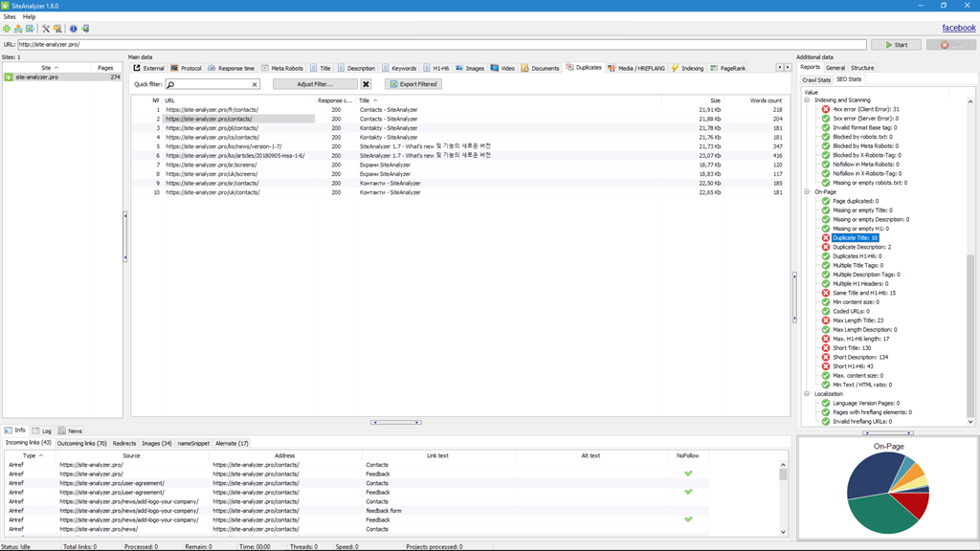Click the Adjust Filter... button
This screenshot has width=980, height=551.
click(x=315, y=84)
